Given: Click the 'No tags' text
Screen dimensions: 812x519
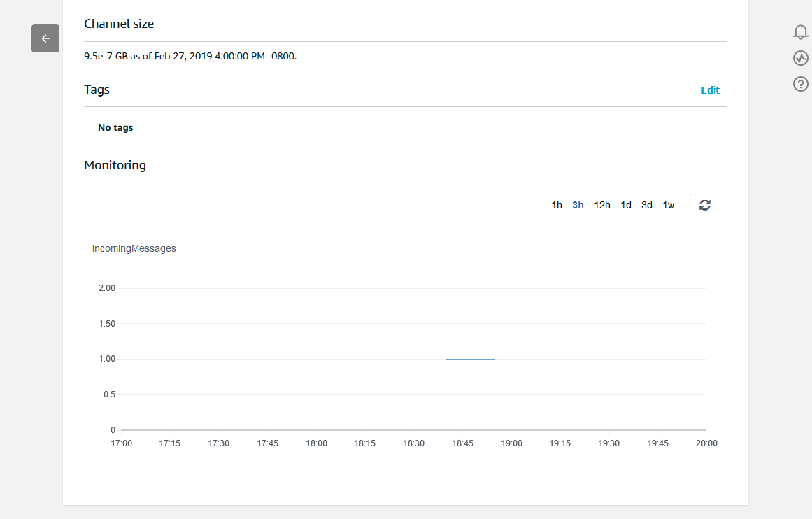Looking at the screenshot, I should point(115,128).
